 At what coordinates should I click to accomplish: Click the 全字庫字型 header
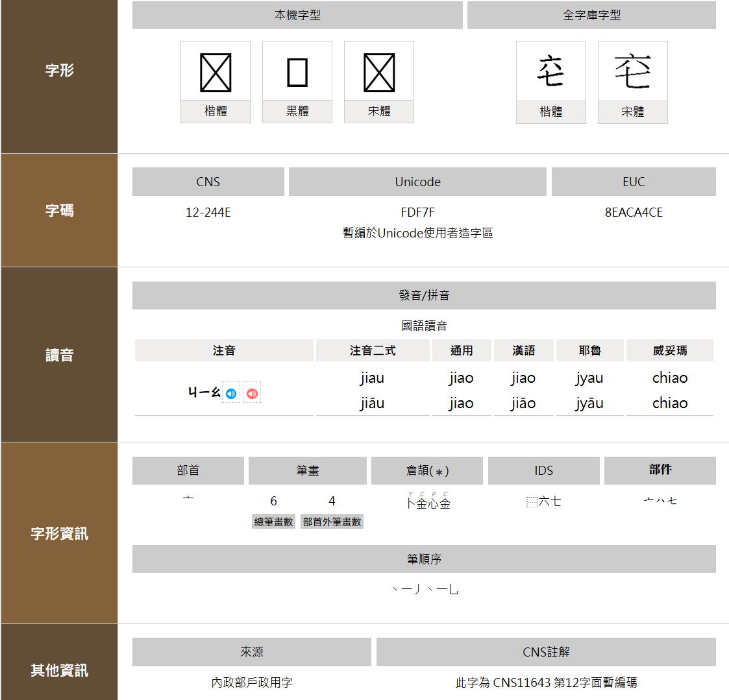click(591, 16)
